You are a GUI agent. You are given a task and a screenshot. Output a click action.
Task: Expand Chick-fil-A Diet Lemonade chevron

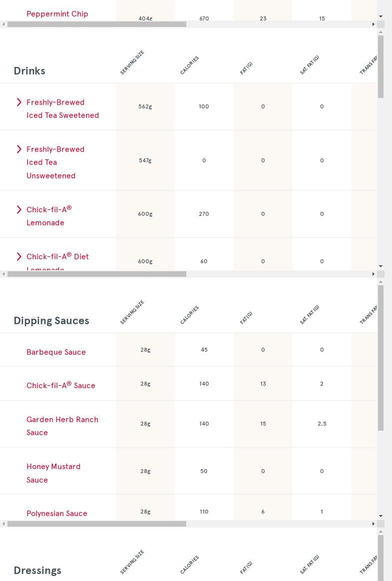pyautogui.click(x=19, y=257)
